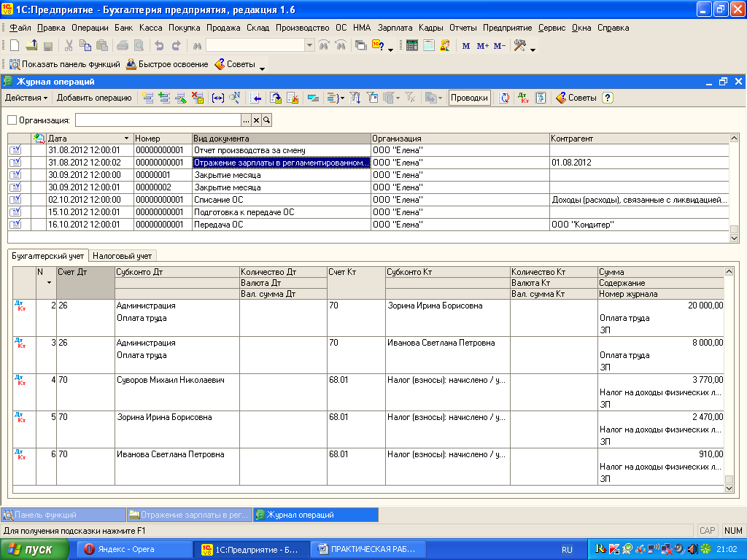Screen dimensions: 747x560
Task: Open the Calculator icon
Action: point(412,46)
